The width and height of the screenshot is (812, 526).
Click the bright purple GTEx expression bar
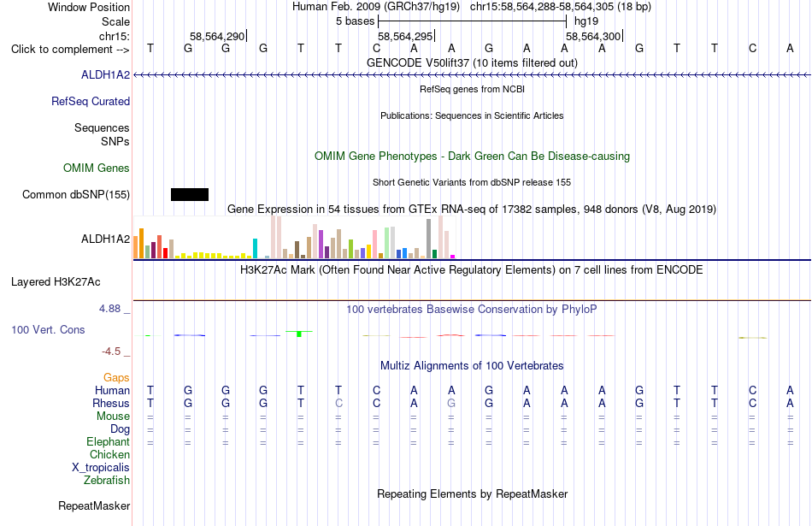321,244
